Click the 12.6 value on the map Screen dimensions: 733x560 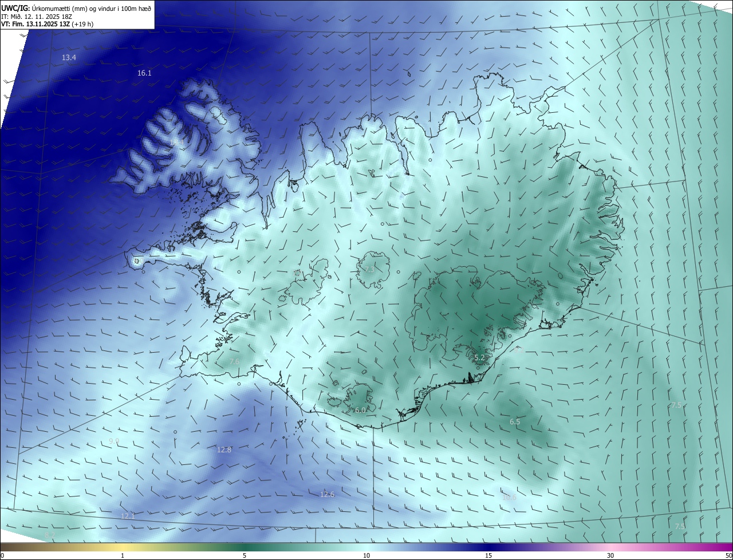[x=327, y=495]
